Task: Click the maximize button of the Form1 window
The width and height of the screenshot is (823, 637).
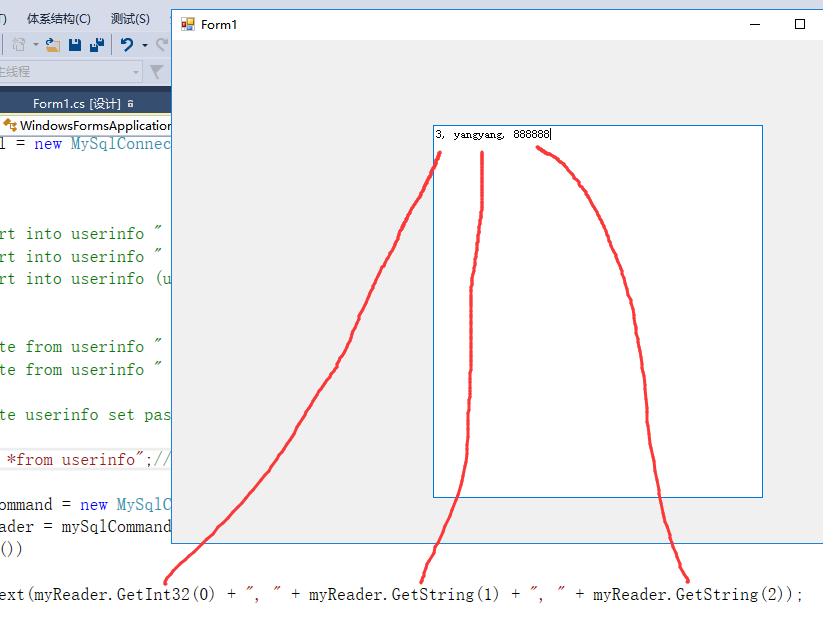Action: 800,24
